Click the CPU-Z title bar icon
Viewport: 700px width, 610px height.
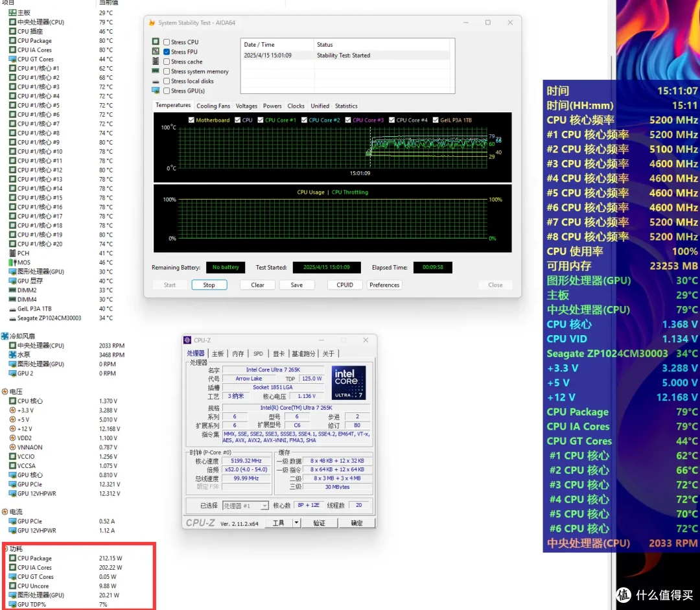pyautogui.click(x=187, y=340)
